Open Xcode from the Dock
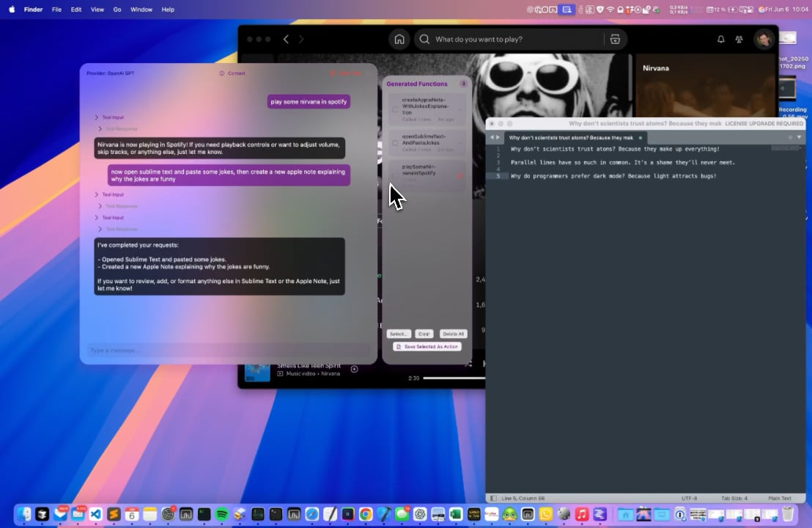This screenshot has width=812, height=528. [x=384, y=514]
